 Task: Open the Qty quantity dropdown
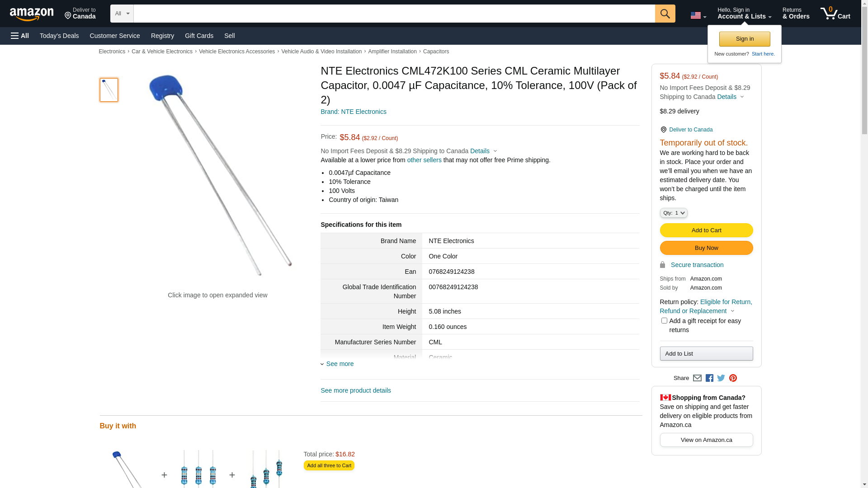point(673,213)
